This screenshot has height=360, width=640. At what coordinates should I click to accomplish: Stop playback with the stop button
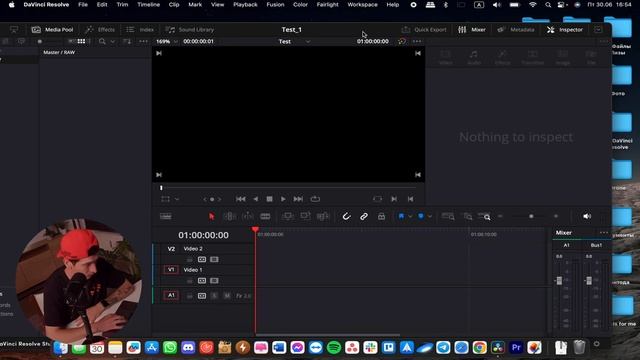(269, 199)
